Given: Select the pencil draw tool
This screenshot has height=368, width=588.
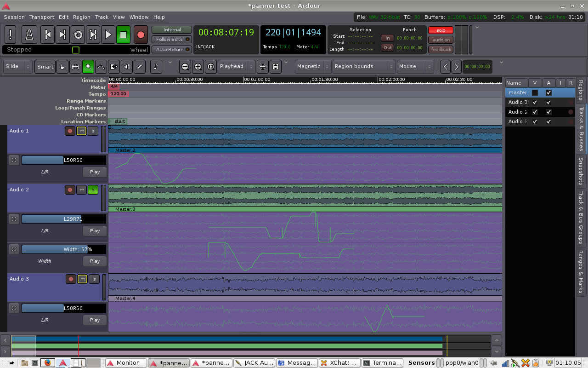Looking at the screenshot, I should (x=140, y=67).
